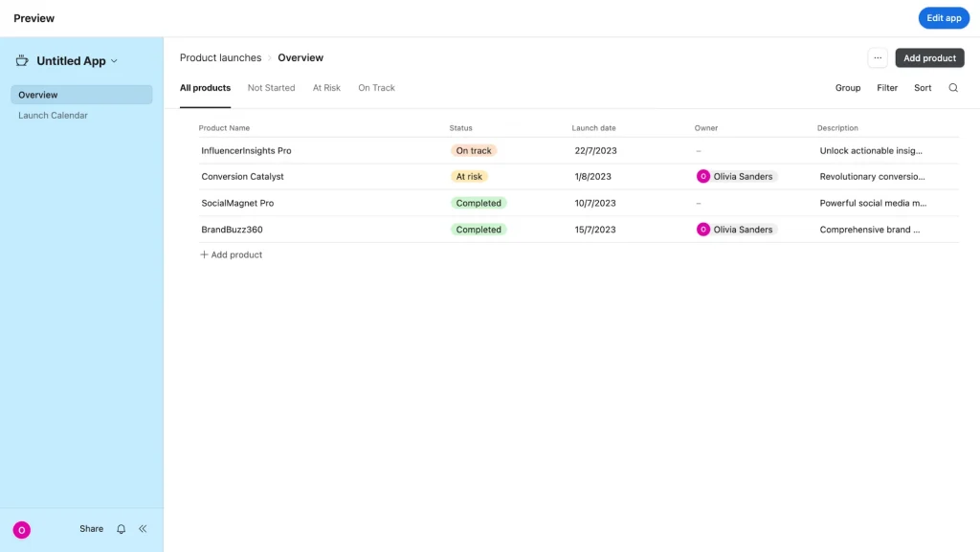This screenshot has height=552, width=980.
Task: Click the dark Add product button
Action: pos(929,58)
